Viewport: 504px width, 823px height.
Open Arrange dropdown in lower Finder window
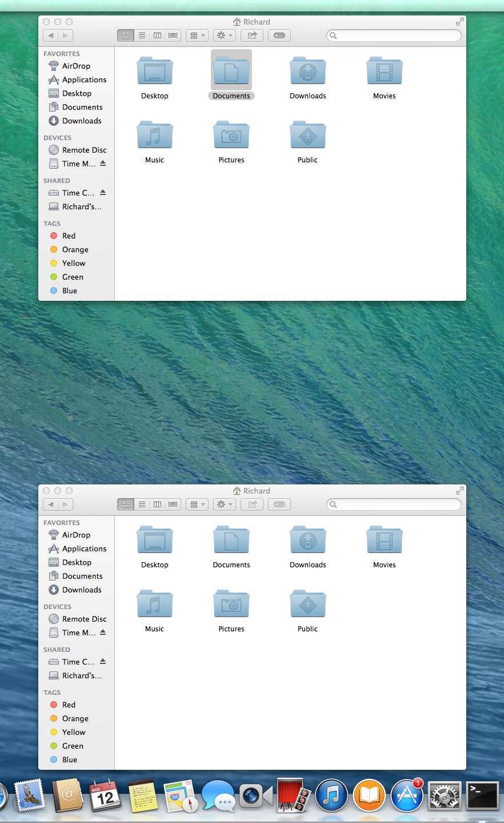tap(197, 504)
